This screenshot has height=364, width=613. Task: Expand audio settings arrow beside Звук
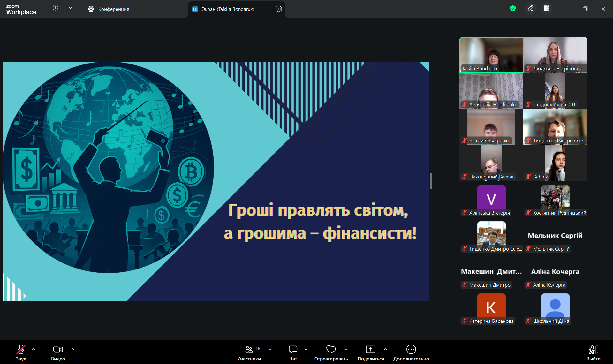tap(34, 349)
